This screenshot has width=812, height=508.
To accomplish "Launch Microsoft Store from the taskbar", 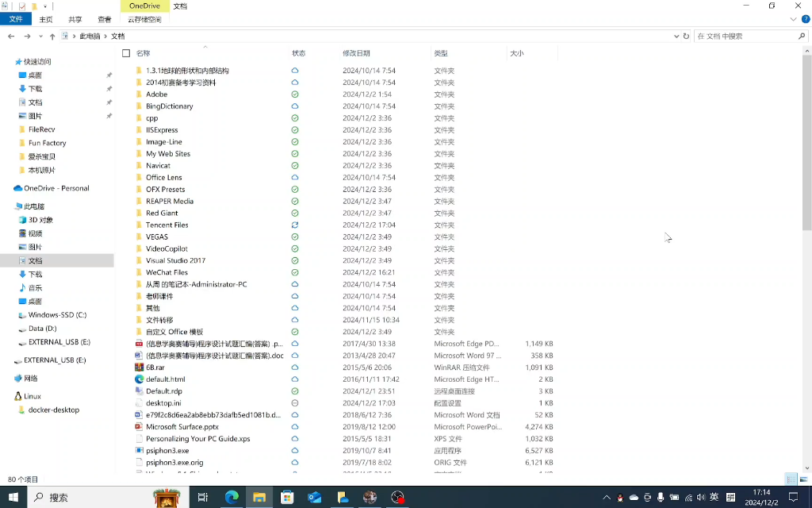I will [288, 498].
